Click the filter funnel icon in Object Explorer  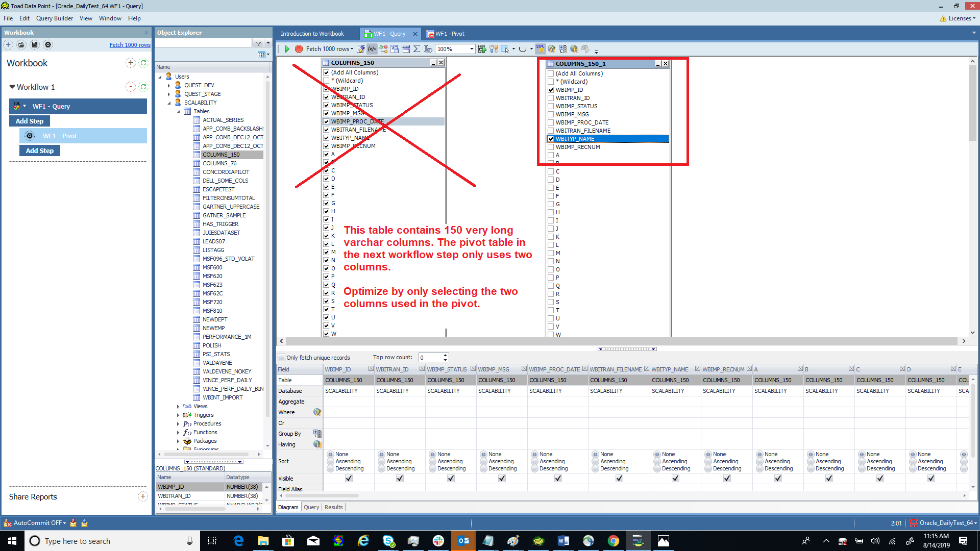point(259,43)
